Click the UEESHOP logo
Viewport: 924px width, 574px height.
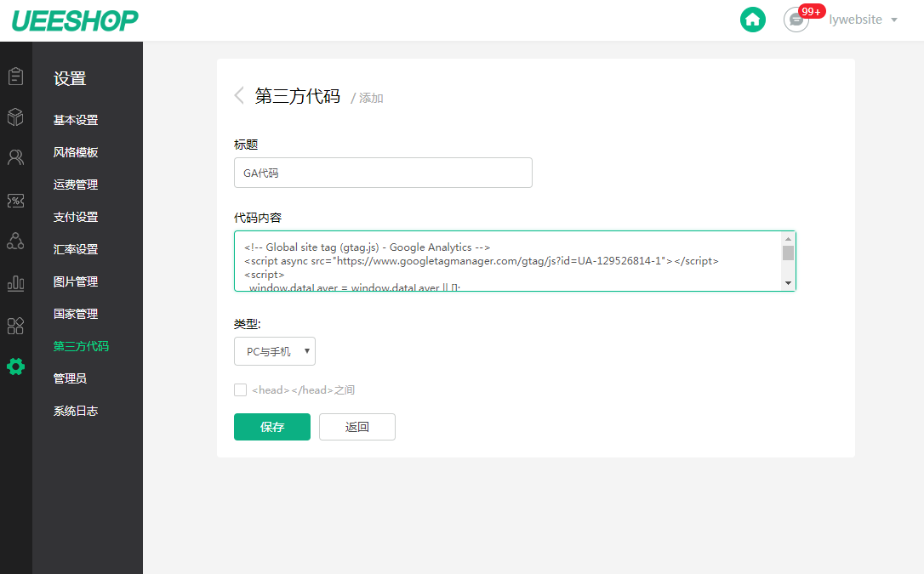pyautogui.click(x=75, y=20)
